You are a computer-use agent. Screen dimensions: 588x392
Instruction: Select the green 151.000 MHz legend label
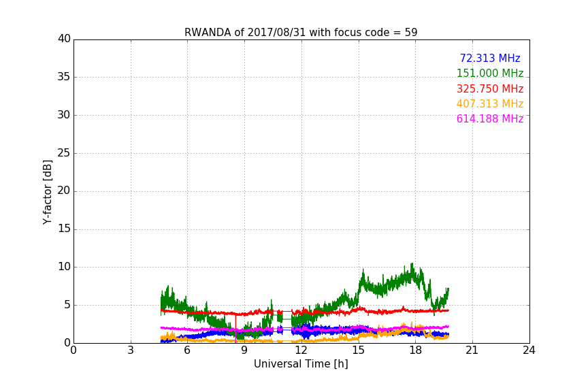point(490,73)
